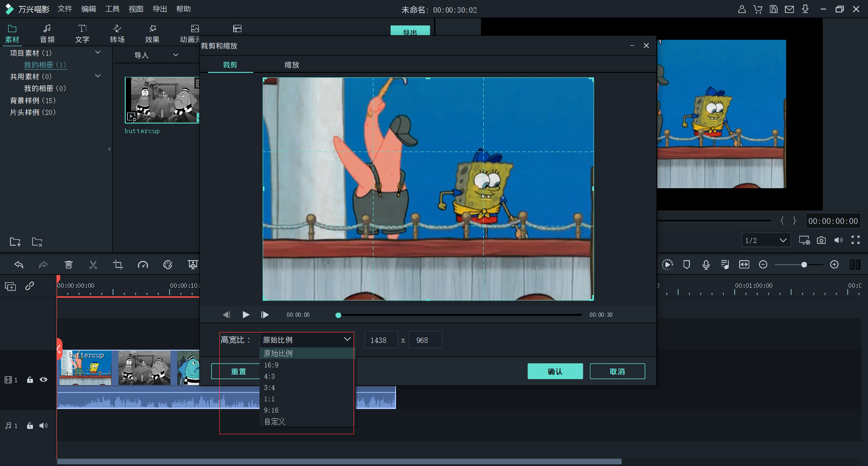
Task: Open the preview quality 1/2 dropdown
Action: (x=765, y=240)
